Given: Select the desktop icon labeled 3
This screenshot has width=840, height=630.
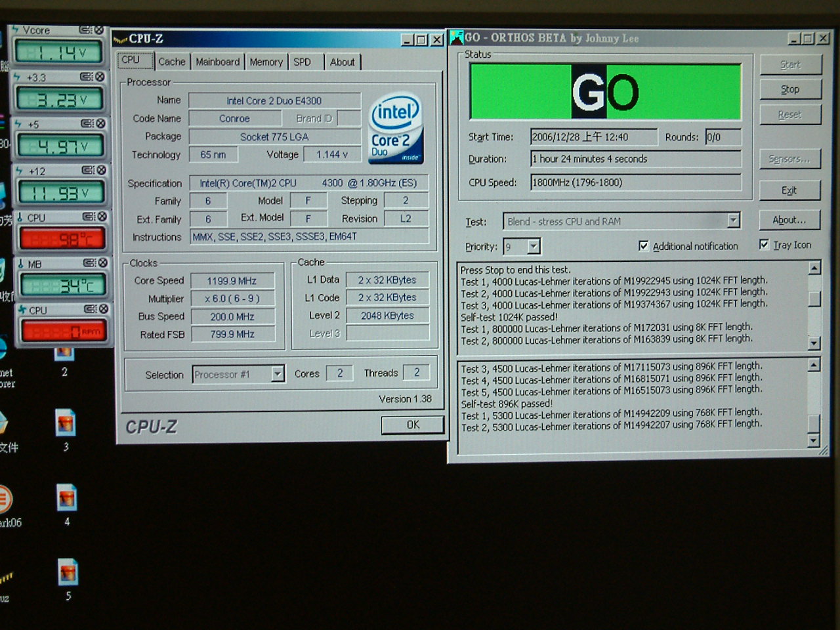Looking at the screenshot, I should pyautogui.click(x=65, y=430).
